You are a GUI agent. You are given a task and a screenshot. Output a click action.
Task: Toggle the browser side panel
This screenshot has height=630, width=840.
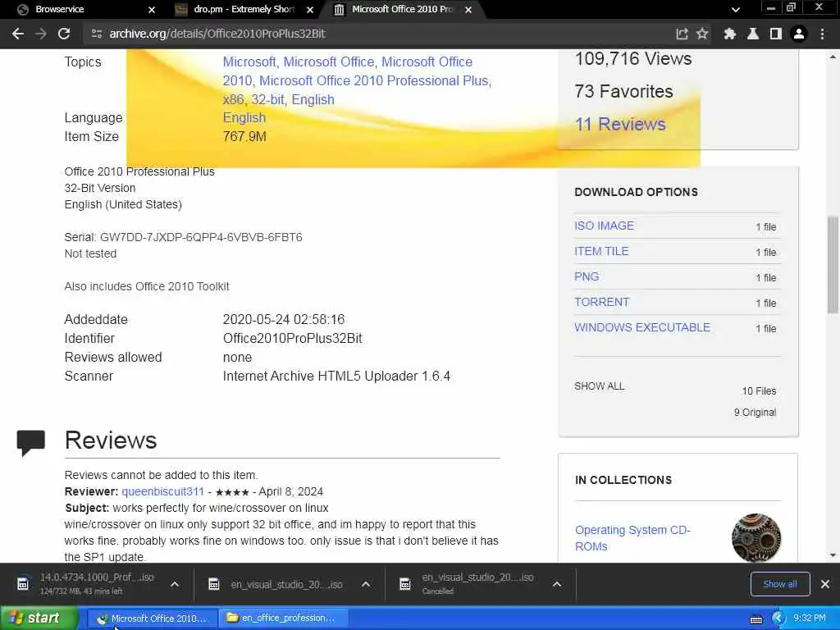tap(776, 34)
